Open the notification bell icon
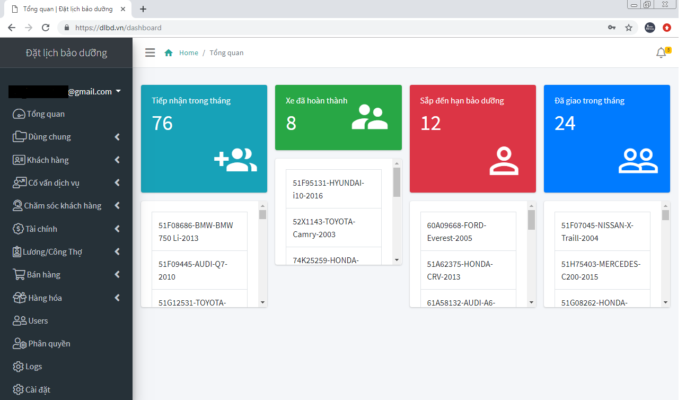 click(x=660, y=52)
